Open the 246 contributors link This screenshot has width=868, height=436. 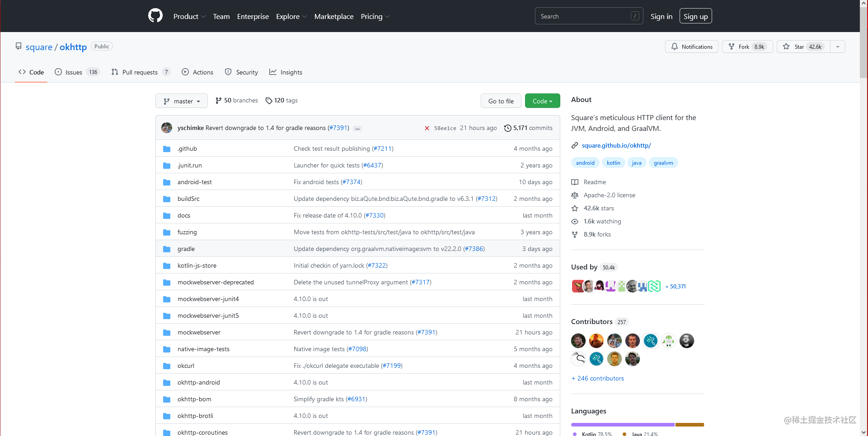pos(598,378)
